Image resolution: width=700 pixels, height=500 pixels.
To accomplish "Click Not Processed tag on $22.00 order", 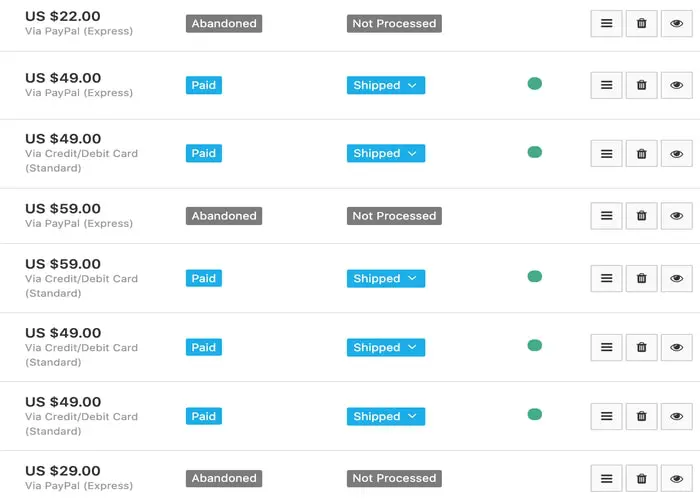I will pos(394,23).
